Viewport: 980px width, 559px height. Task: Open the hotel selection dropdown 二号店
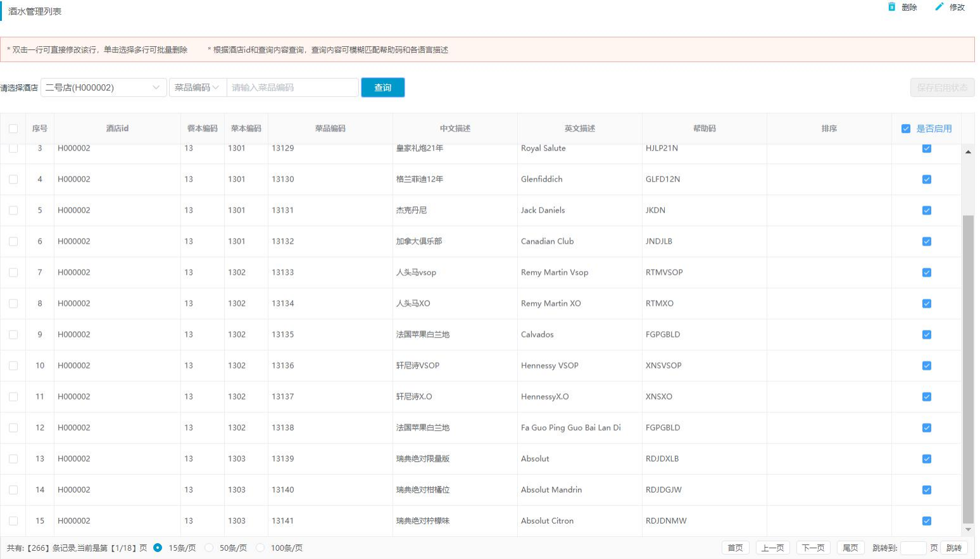[x=103, y=87]
